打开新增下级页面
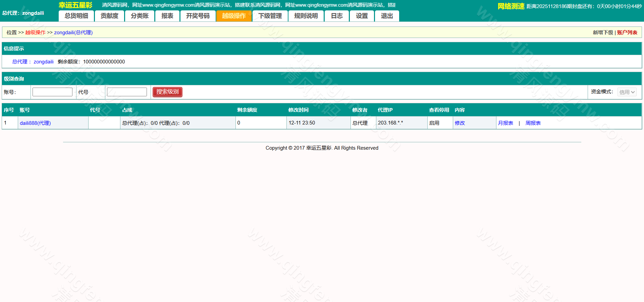Image resolution: width=644 pixels, height=302 pixels. click(603, 32)
